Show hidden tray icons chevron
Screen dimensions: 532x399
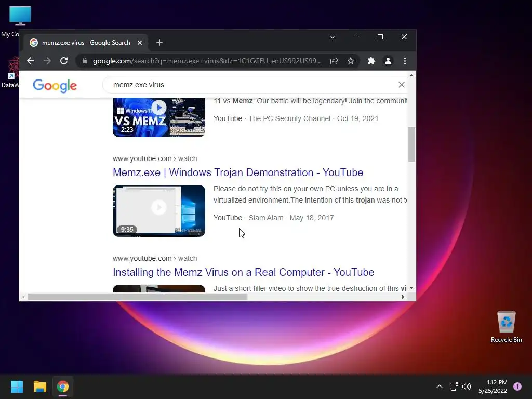440,387
